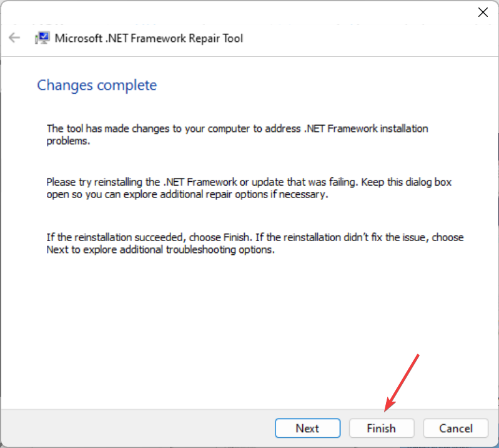Click the 'Microsoft .NET Framework Repair Tool' title text
Screen dimensions: 499x448
click(x=149, y=39)
